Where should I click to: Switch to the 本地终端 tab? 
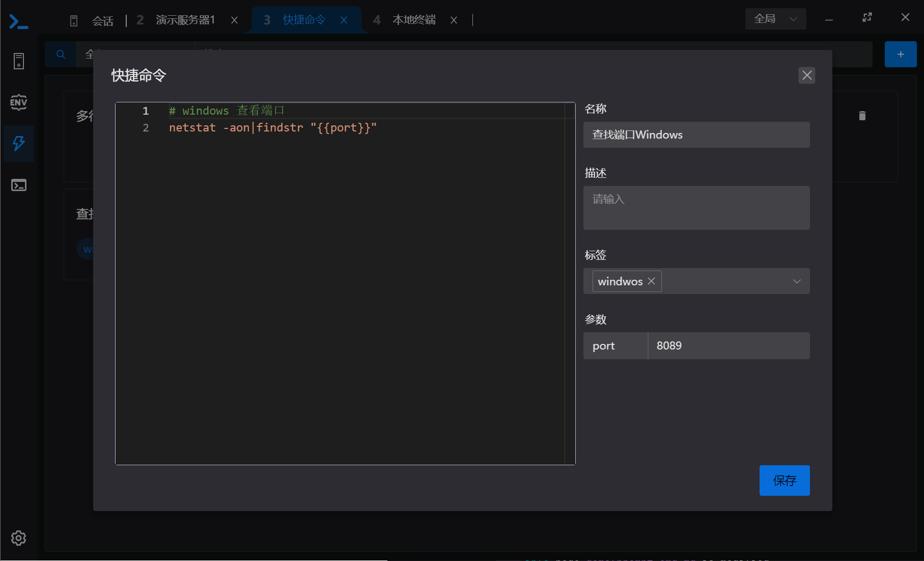point(414,20)
